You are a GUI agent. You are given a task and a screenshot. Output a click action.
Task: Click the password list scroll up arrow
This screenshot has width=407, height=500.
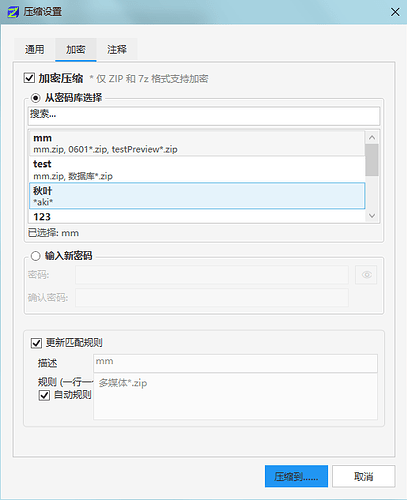pos(372,137)
